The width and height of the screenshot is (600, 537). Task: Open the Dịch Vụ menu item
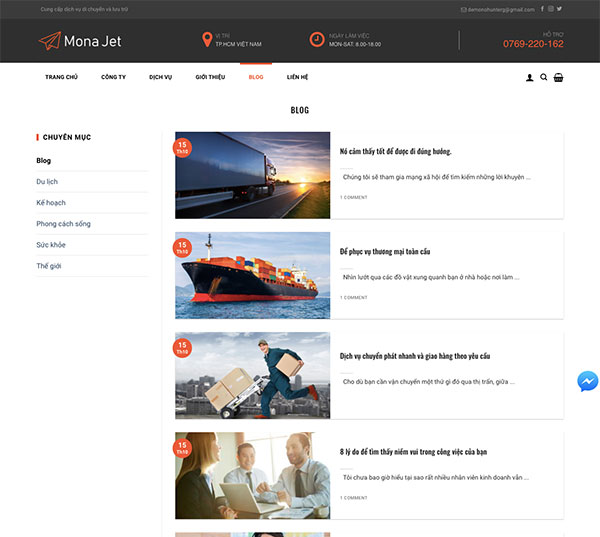[x=160, y=77]
